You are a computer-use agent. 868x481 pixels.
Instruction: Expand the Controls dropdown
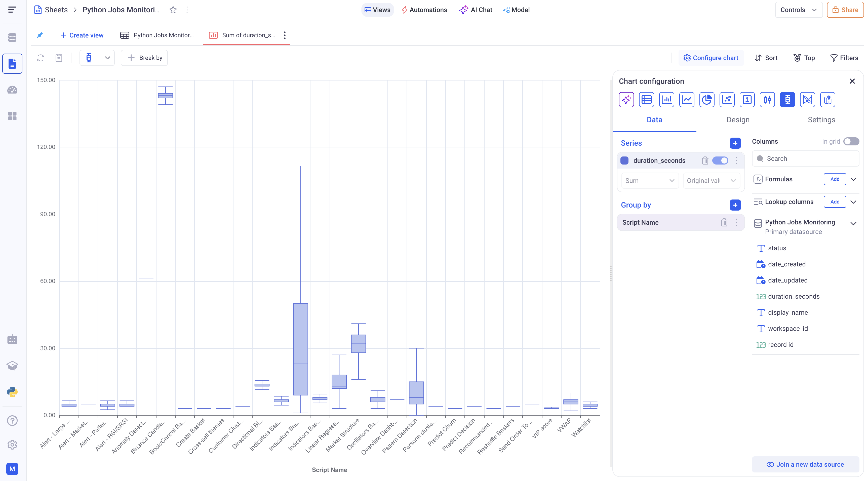point(798,10)
